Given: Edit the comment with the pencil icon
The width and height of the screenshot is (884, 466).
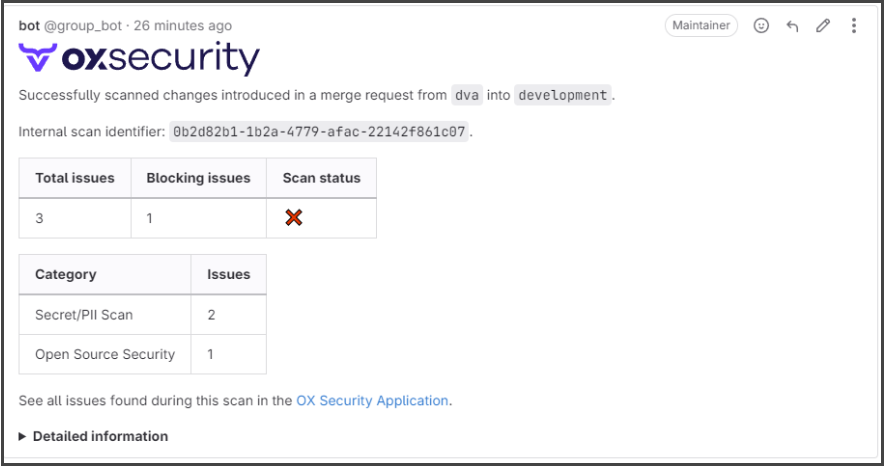Looking at the screenshot, I should [x=823, y=26].
